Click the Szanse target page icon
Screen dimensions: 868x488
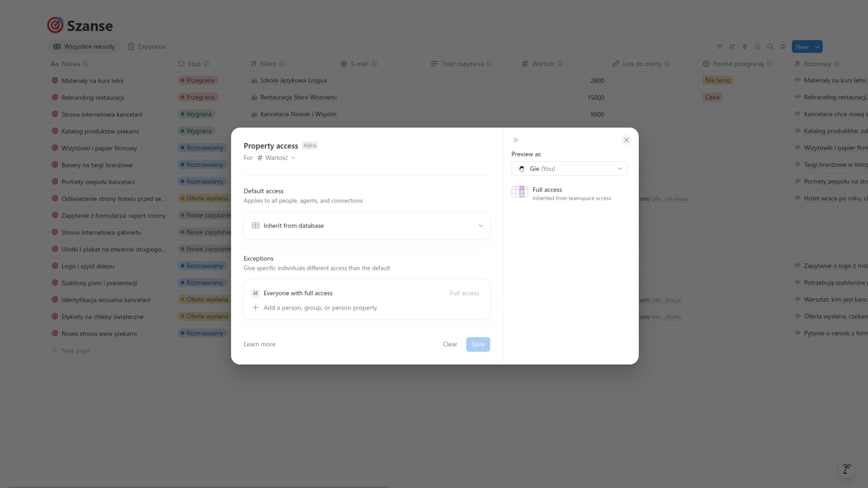click(x=55, y=25)
